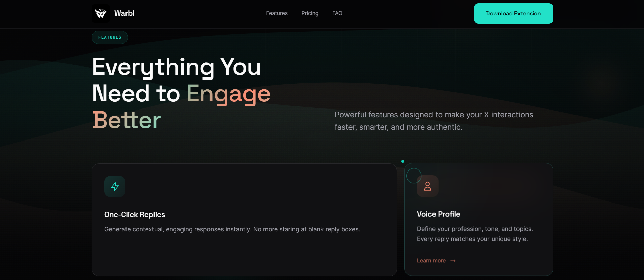Click the Voice Profile description paragraph
The height and width of the screenshot is (280, 644).
[x=475, y=234]
